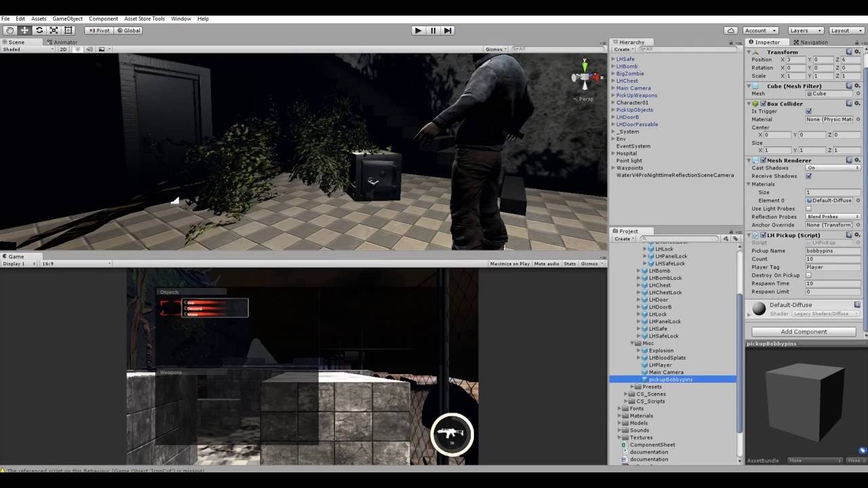The height and width of the screenshot is (488, 868).
Task: Open the Asset Store Tools menu
Action: pyautogui.click(x=144, y=18)
